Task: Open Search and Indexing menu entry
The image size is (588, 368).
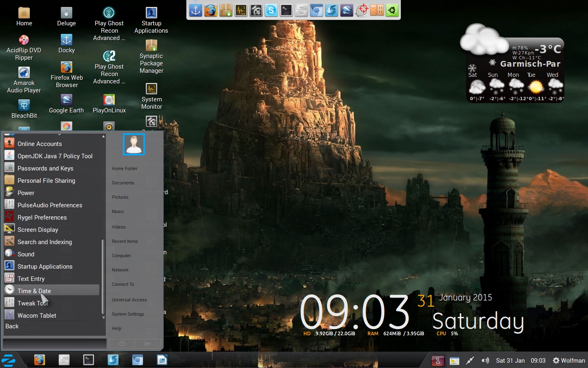Action: click(x=51, y=242)
